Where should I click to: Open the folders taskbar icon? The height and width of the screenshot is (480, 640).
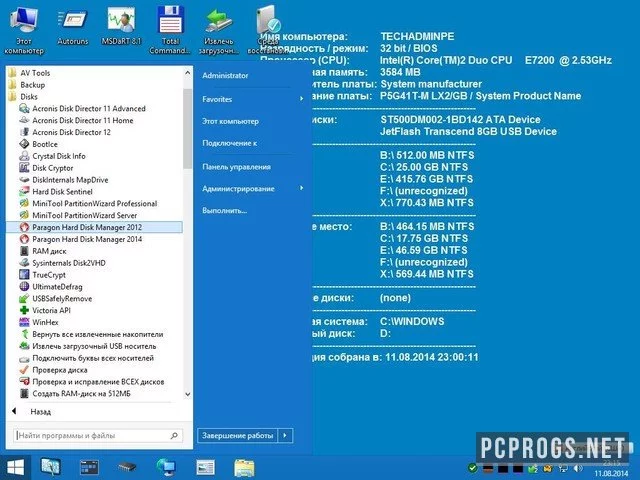tap(244, 467)
